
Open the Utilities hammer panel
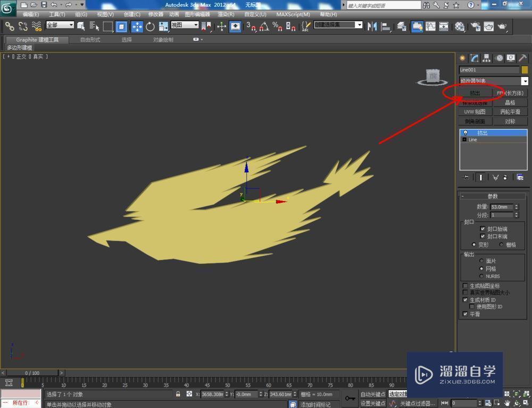point(523,59)
